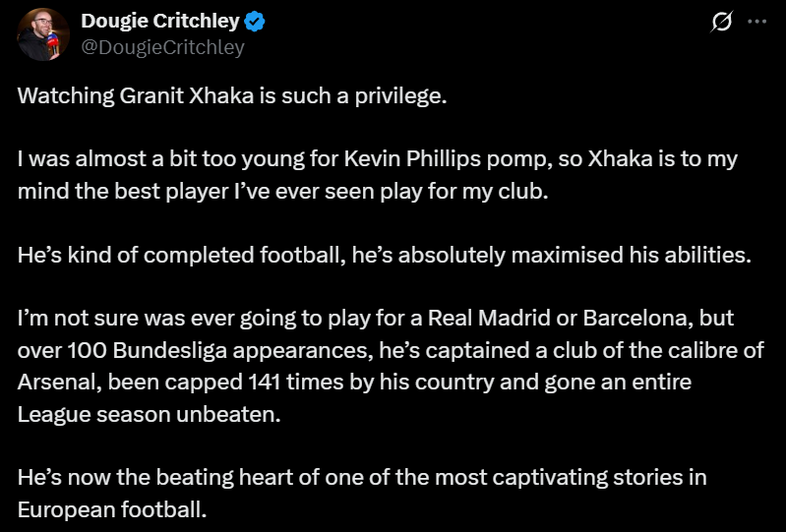Click the phrase 'League season unbeaten'

click(148, 414)
